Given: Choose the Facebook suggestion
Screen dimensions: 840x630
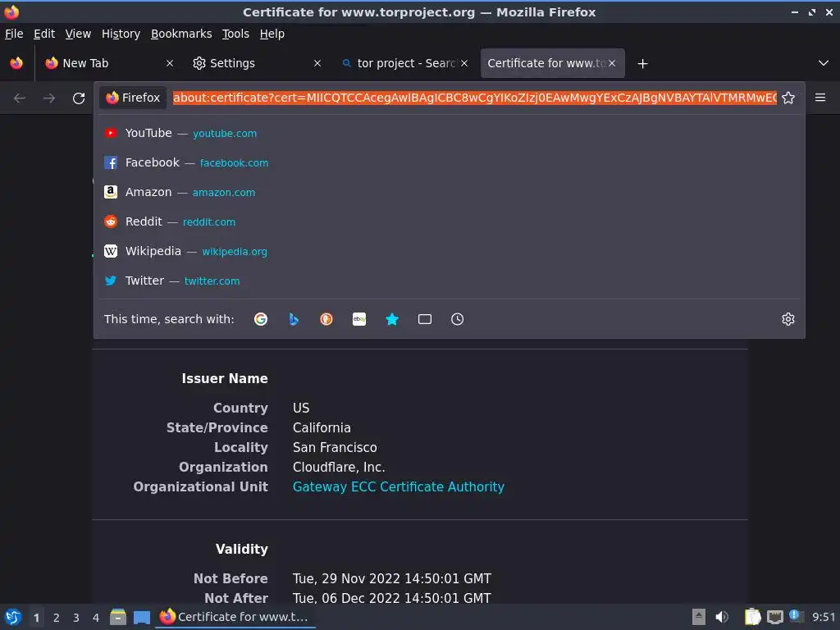Looking at the screenshot, I should click(x=450, y=163).
